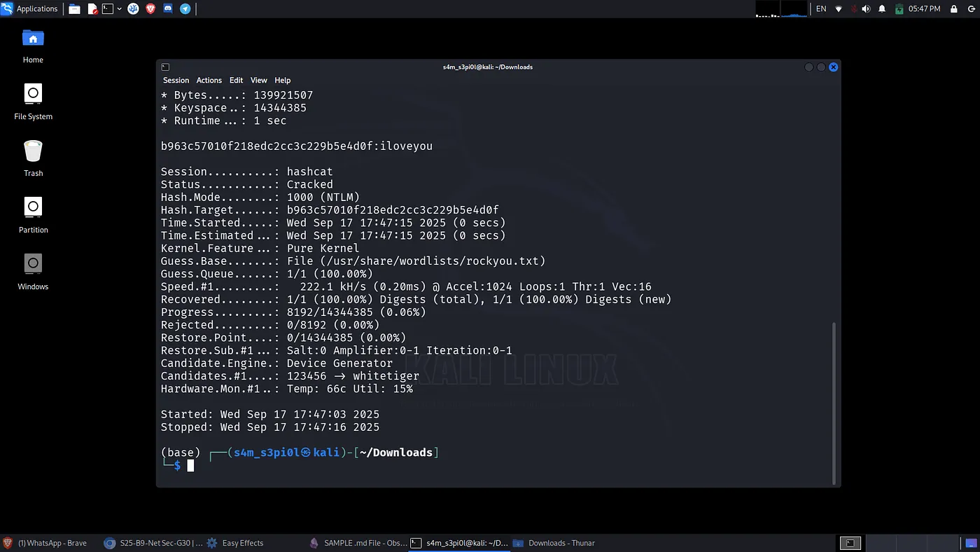Close the terminal window

coord(833,67)
